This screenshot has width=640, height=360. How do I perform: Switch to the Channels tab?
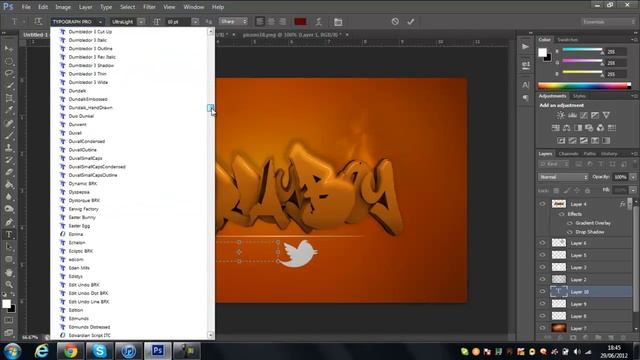click(568, 154)
